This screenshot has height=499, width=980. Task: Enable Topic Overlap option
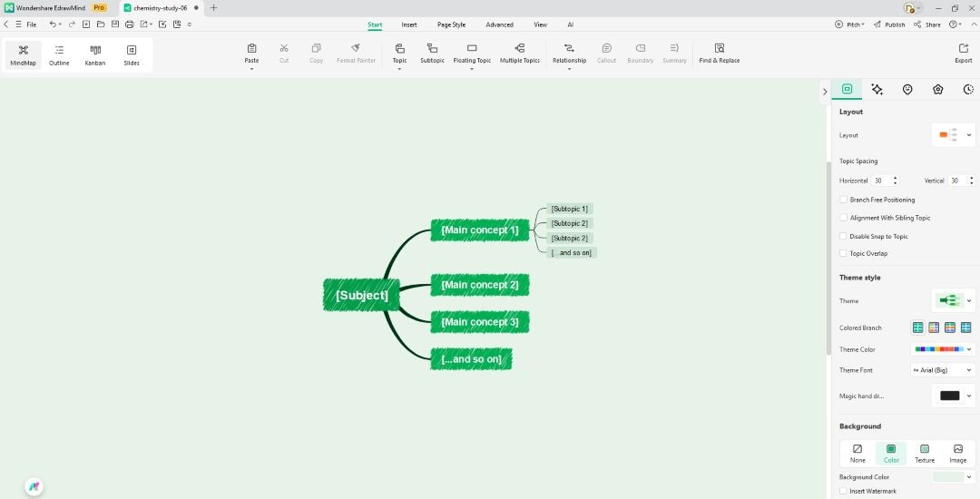[843, 253]
